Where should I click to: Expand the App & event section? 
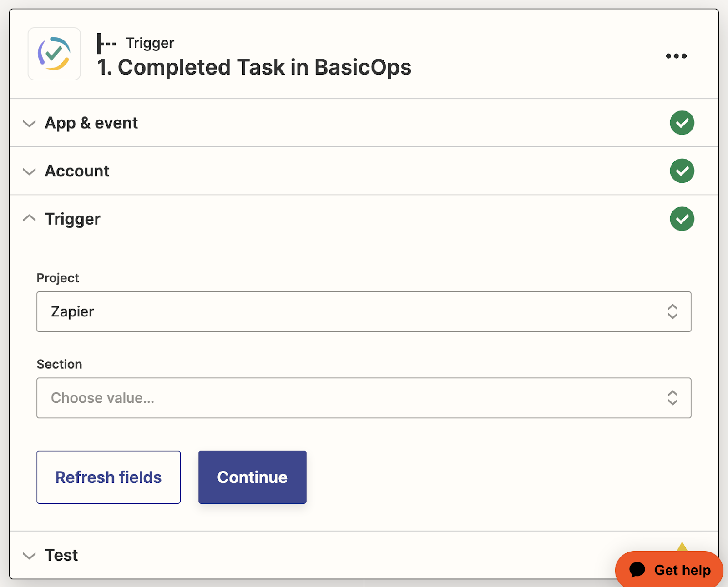click(30, 123)
